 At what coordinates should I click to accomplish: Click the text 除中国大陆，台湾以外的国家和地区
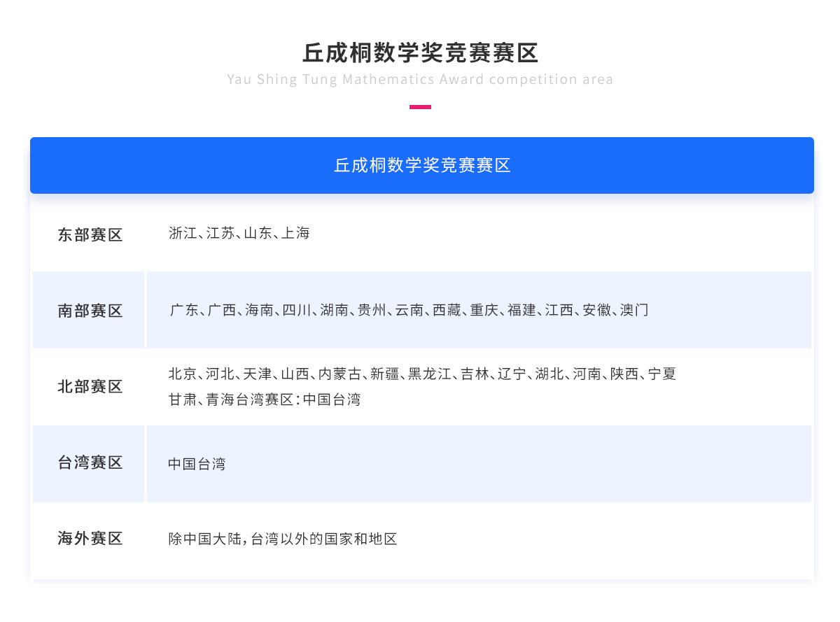coord(283,539)
